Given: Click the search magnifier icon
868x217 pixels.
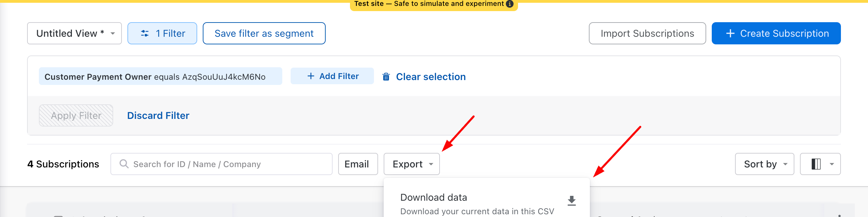Looking at the screenshot, I should pyautogui.click(x=124, y=164).
